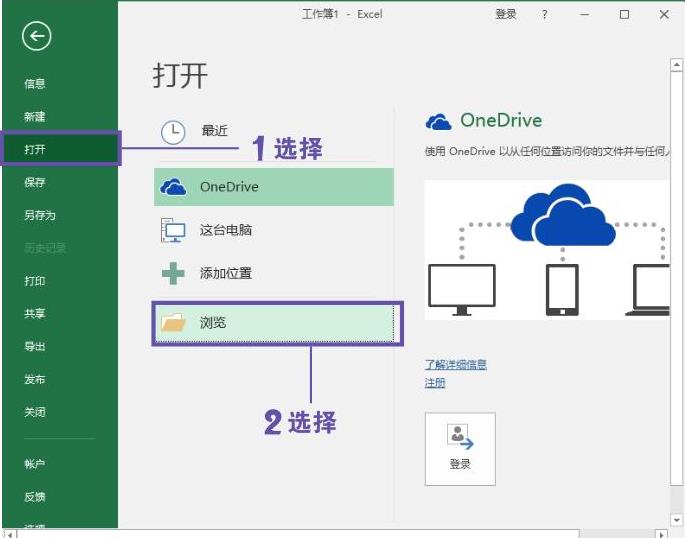
Task: Click the horizontal scrollbar left arrow
Action: pos(10,534)
